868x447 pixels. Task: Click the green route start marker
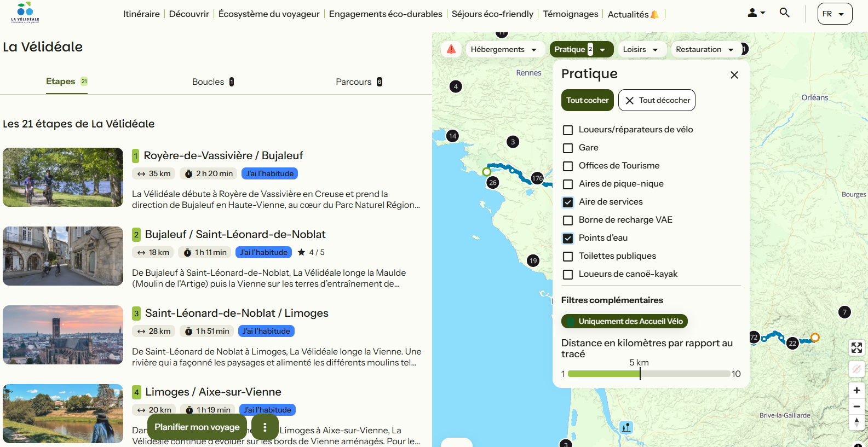pyautogui.click(x=486, y=172)
